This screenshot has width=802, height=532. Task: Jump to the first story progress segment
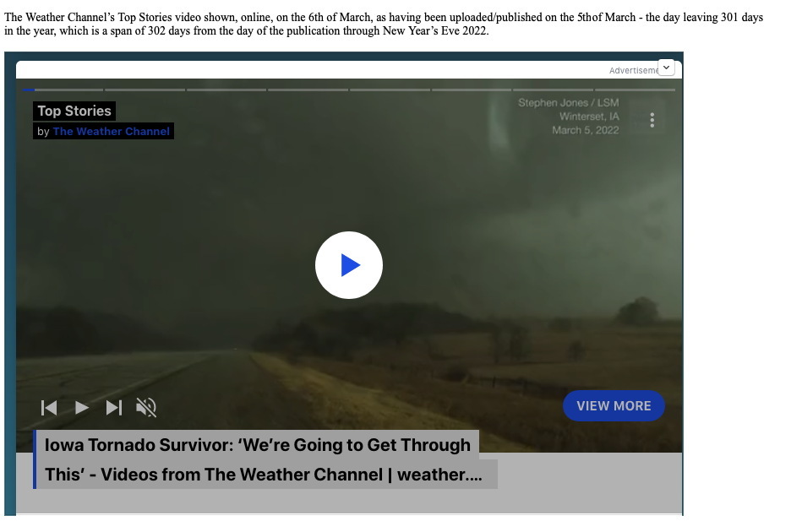[63, 90]
